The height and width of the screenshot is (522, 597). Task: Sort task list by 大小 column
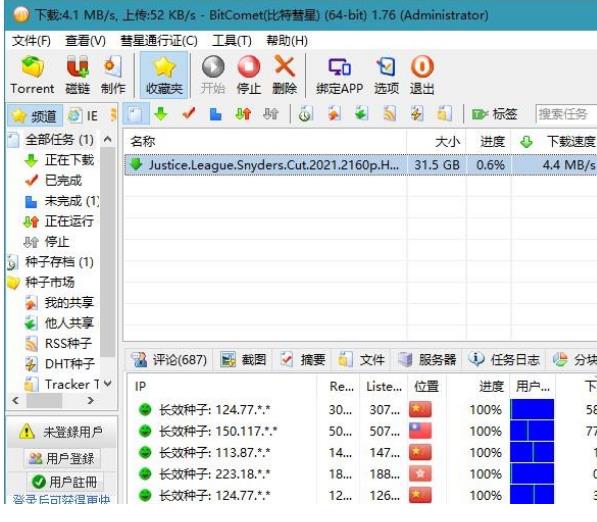(x=436, y=142)
